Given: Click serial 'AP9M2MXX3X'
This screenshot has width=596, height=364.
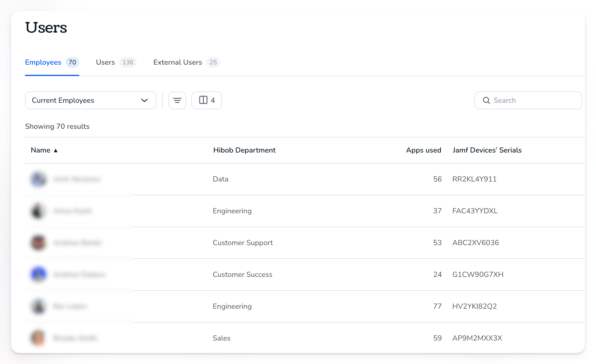Looking at the screenshot, I should coord(477,338).
